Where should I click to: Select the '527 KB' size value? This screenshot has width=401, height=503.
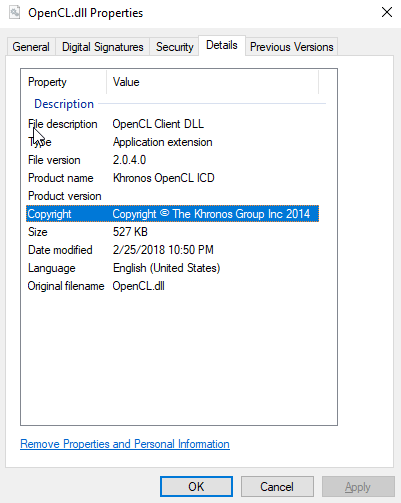(130, 232)
